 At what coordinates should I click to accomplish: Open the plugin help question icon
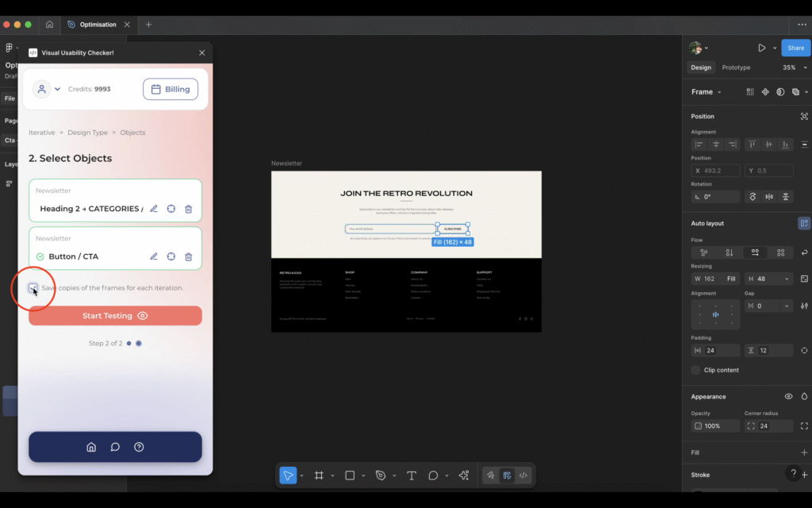click(139, 447)
